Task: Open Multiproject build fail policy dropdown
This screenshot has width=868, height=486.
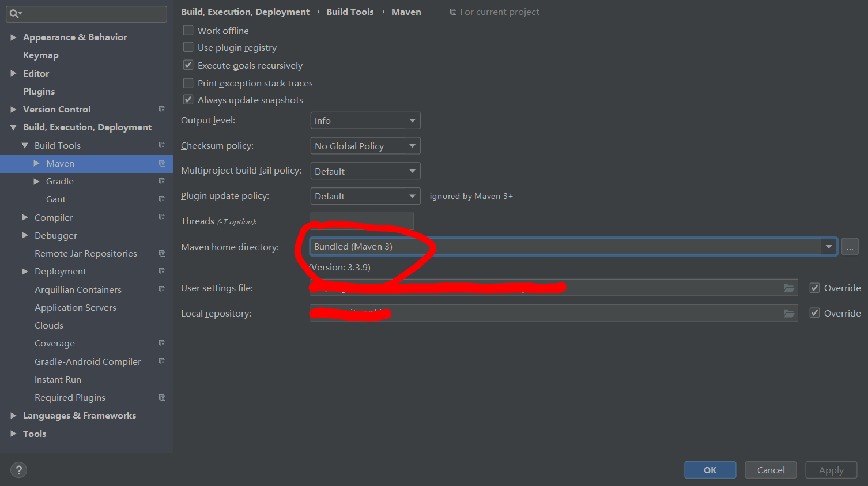Action: click(365, 171)
